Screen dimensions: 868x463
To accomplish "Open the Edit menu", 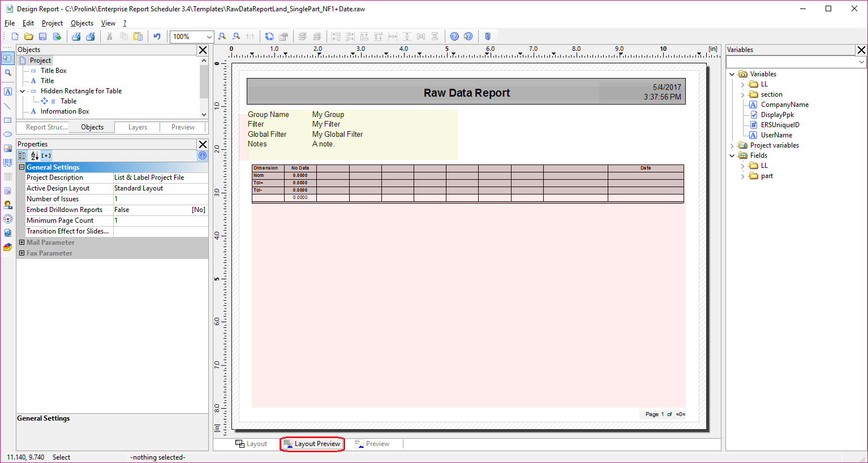I will (28, 23).
